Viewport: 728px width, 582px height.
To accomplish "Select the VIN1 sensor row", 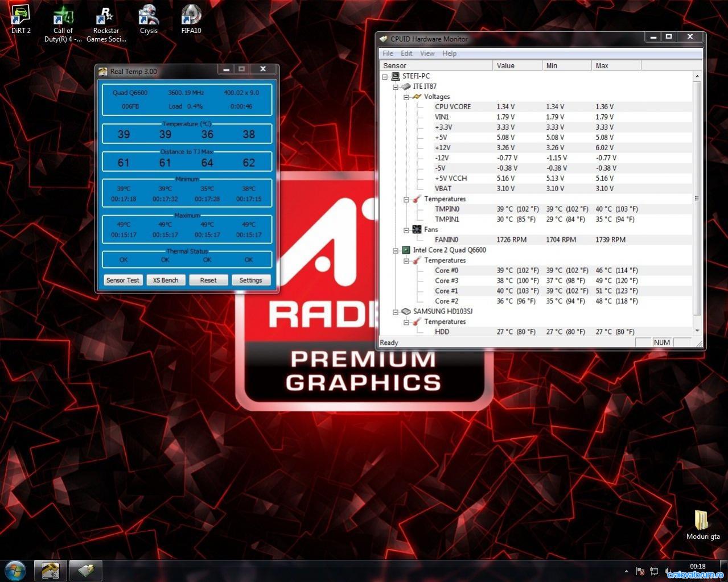I will [537, 117].
